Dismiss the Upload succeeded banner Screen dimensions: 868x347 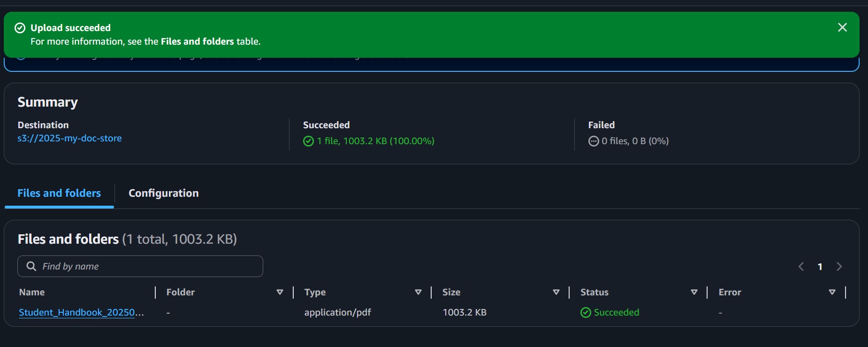click(842, 27)
